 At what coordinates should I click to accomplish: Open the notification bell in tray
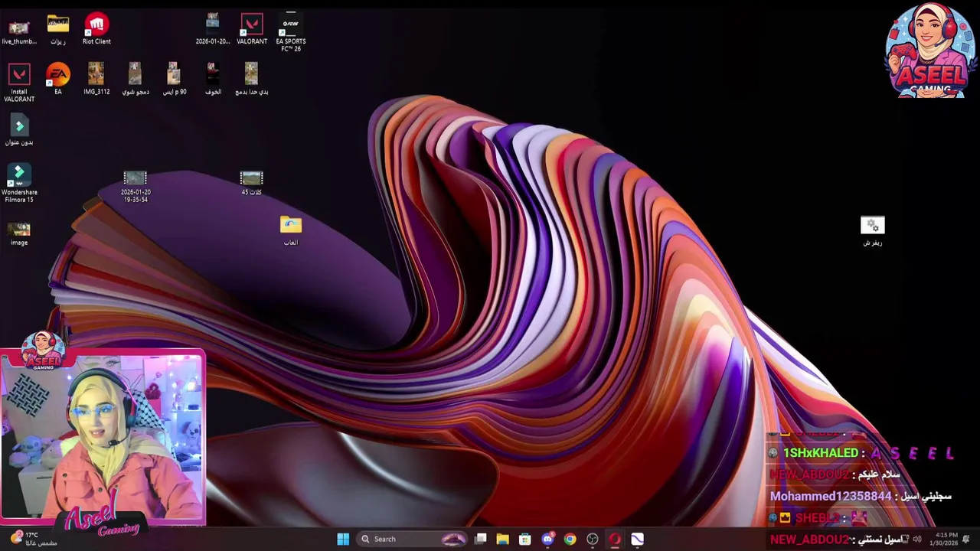pyautogui.click(x=966, y=539)
